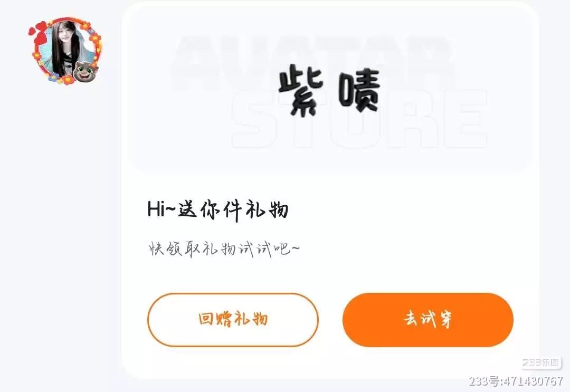Open the sender's profile avatar photo

click(x=66, y=50)
